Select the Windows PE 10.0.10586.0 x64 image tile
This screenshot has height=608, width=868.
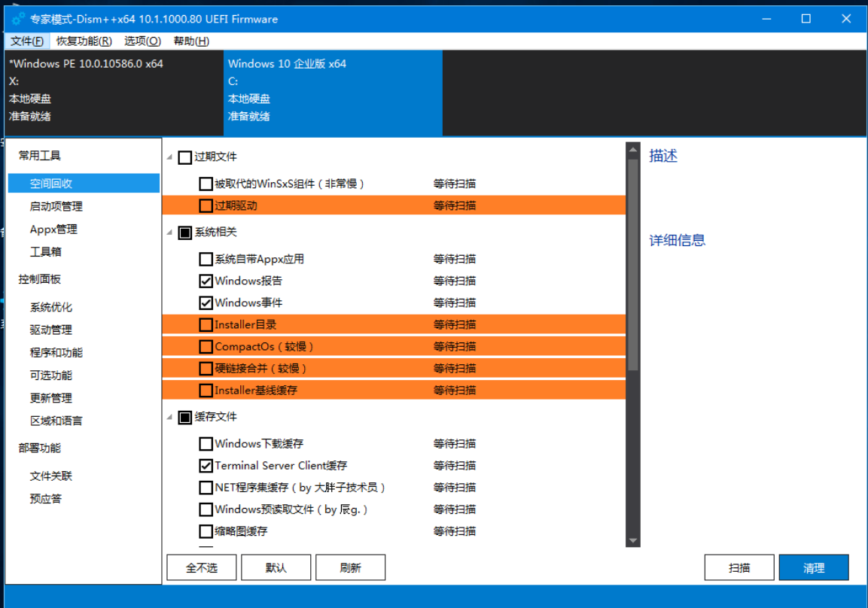tap(113, 90)
